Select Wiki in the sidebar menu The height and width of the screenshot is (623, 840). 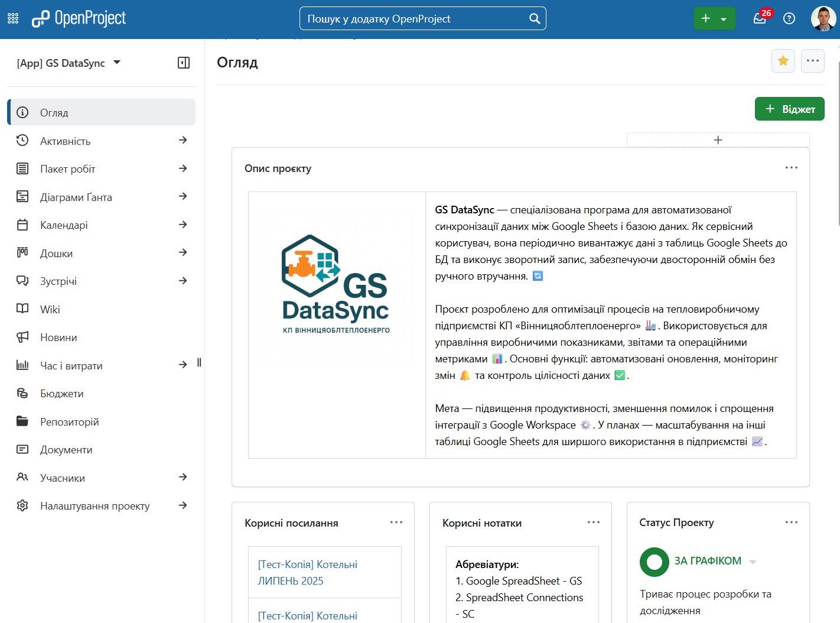coord(50,309)
